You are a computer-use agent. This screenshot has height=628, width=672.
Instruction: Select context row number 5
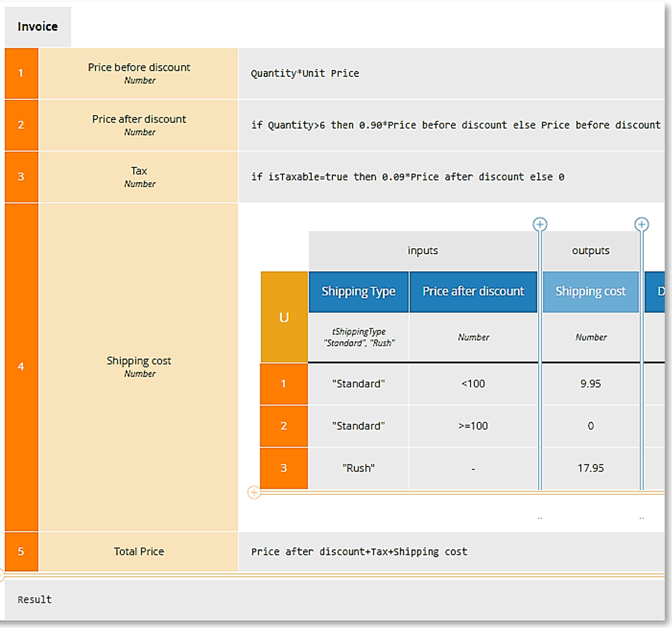(21, 551)
